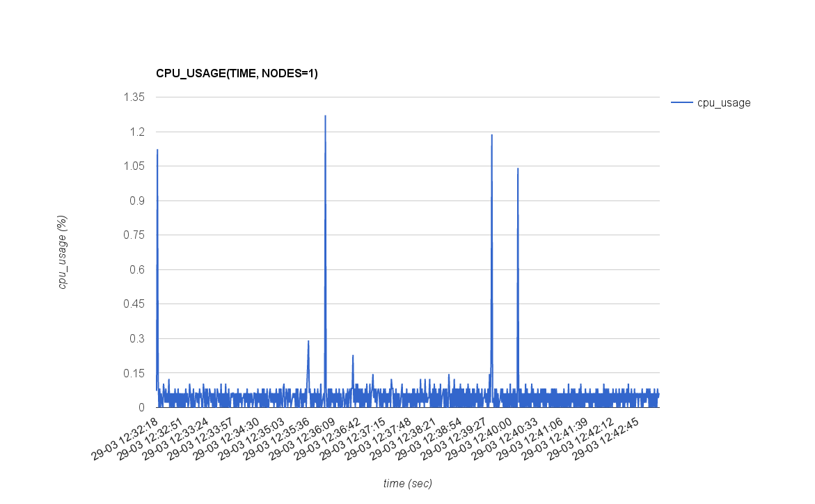Click the y-axis title cpu_usage (%)
815x504 pixels.
[63, 252]
